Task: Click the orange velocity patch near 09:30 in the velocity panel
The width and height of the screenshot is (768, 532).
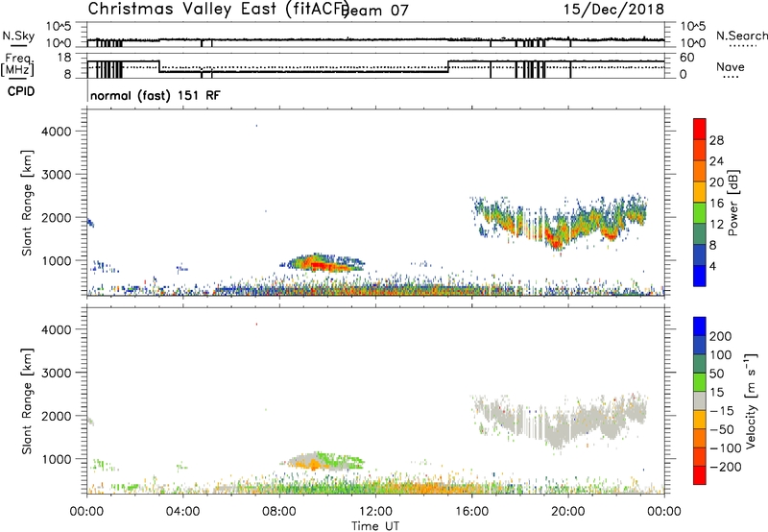Action: coord(314,466)
